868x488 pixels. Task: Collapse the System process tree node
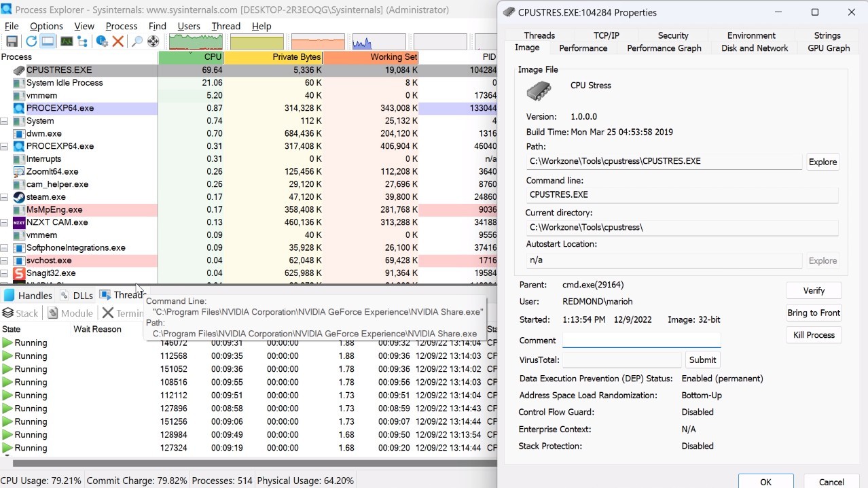(x=5, y=120)
